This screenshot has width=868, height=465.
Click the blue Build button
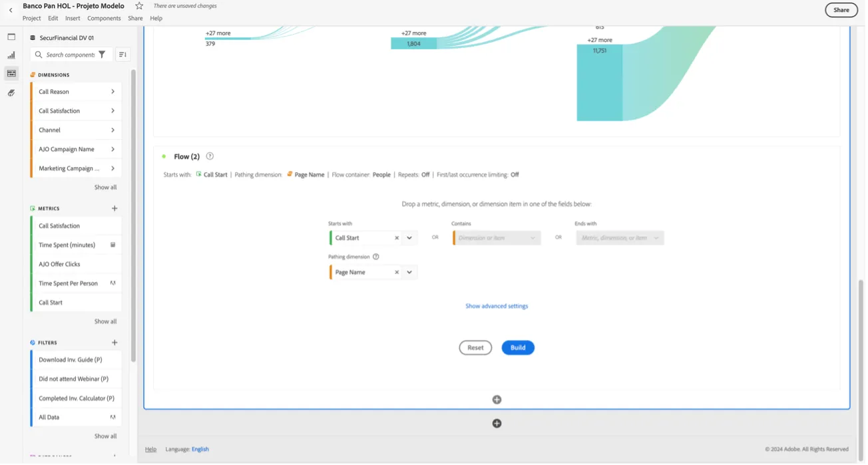click(518, 347)
